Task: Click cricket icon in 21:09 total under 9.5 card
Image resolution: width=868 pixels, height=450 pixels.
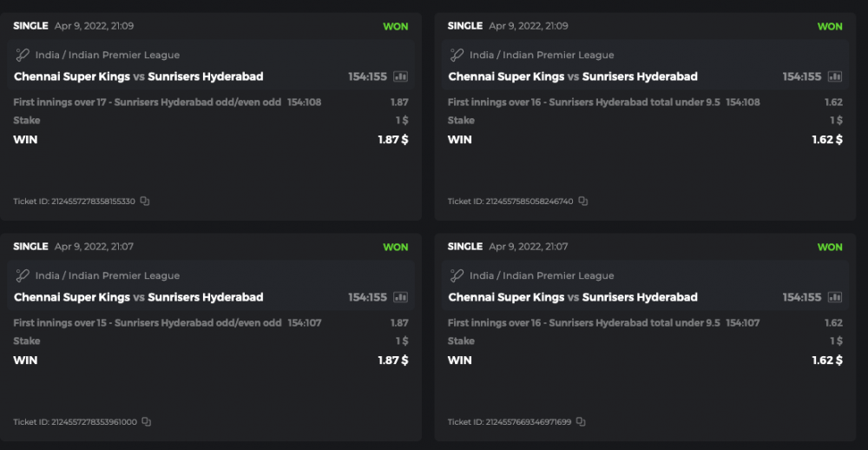Action: point(457,55)
